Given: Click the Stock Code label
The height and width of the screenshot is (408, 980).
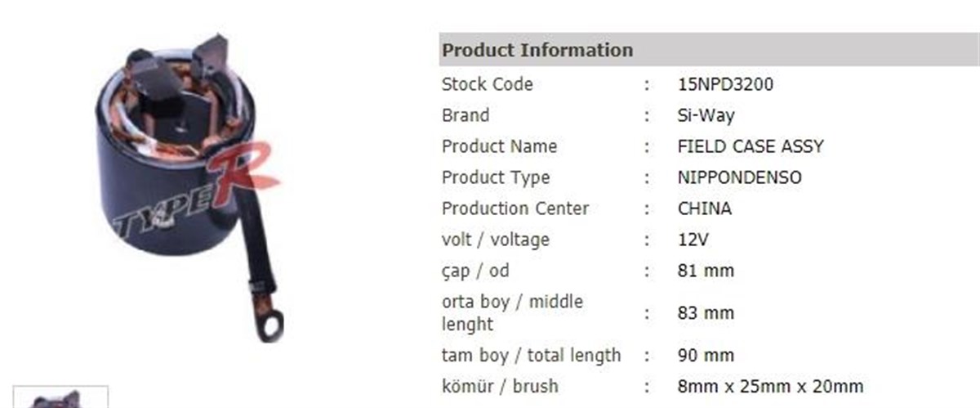Looking at the screenshot, I should click(487, 84).
